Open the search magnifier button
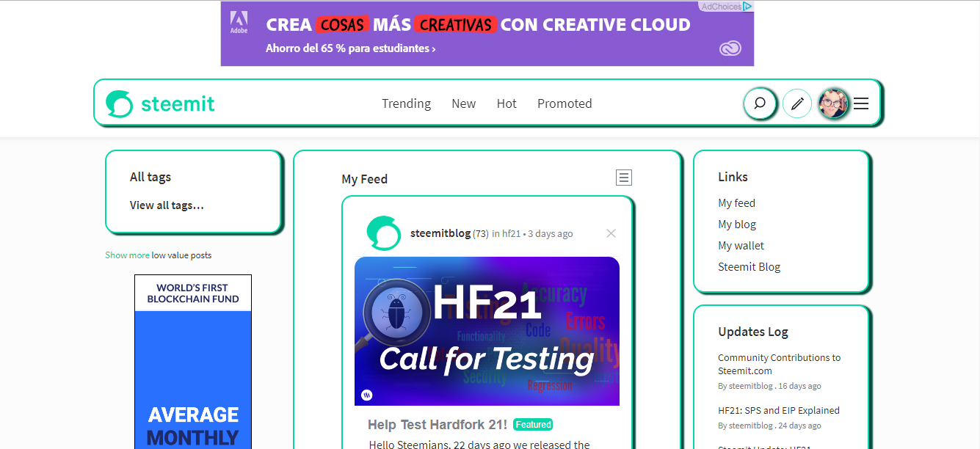 click(760, 103)
